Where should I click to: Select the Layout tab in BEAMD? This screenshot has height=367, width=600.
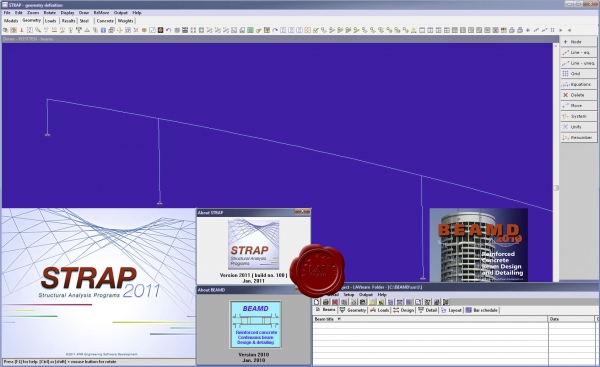(x=452, y=310)
